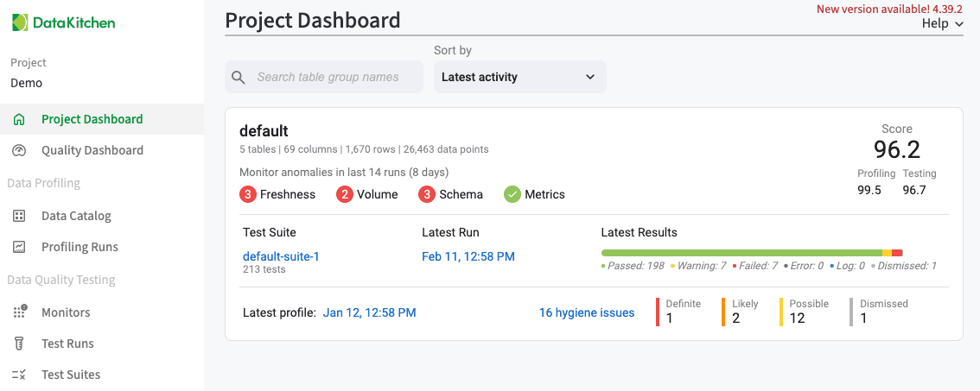Click the Profiling Runs chart icon
Image resolution: width=980 pixels, height=391 pixels.
(19, 247)
